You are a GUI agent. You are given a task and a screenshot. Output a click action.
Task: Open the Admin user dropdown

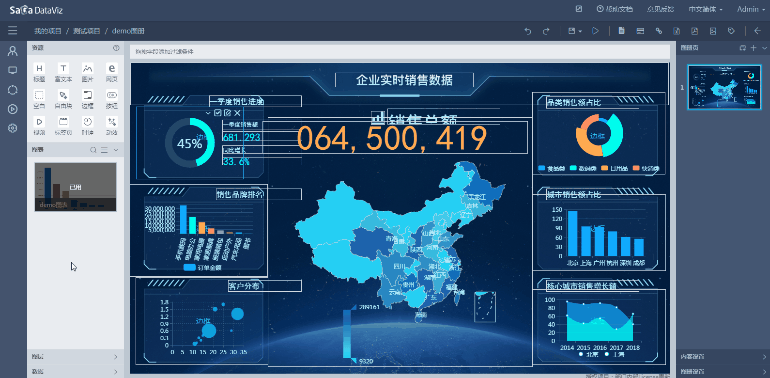pyautogui.click(x=751, y=9)
